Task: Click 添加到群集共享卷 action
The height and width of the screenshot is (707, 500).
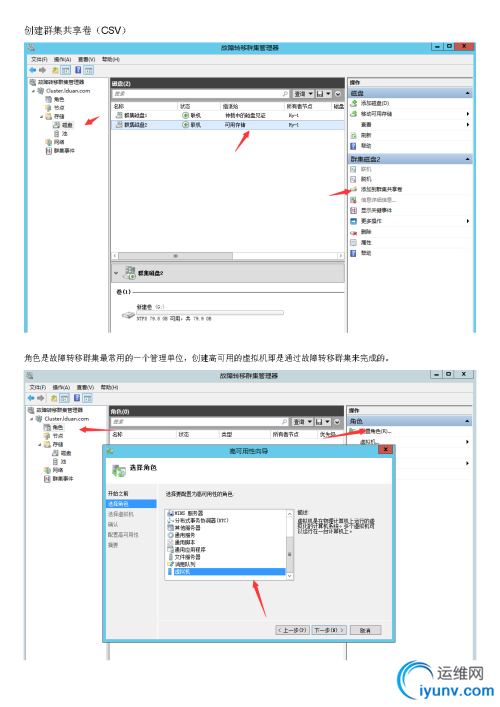Action: [x=381, y=189]
